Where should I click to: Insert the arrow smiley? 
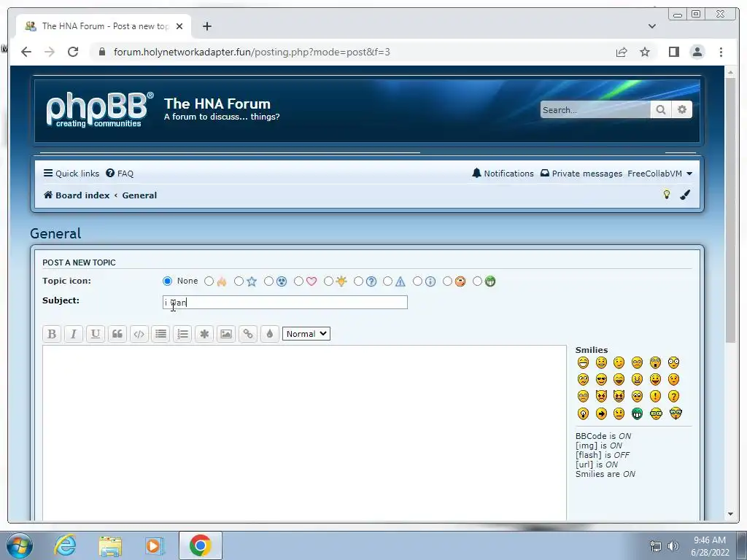pos(601,413)
